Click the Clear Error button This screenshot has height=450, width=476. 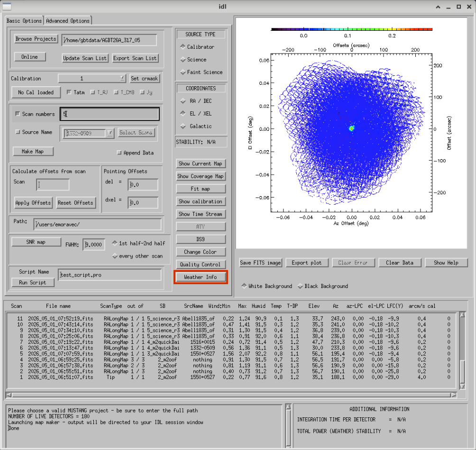pos(353,262)
